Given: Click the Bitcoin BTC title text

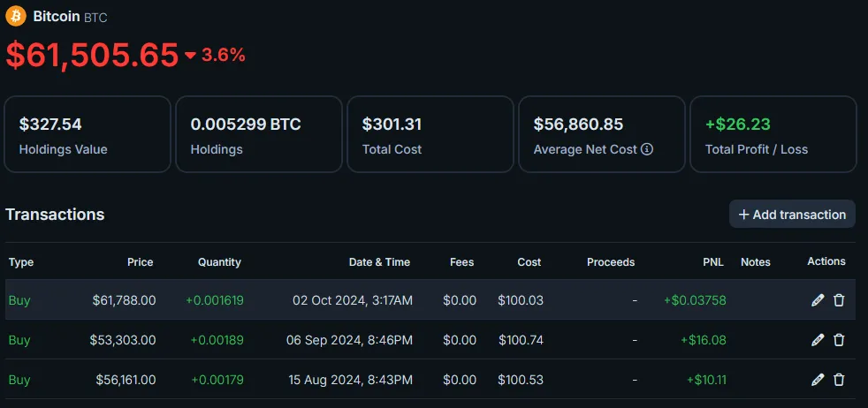Looking at the screenshot, I should pos(71,17).
